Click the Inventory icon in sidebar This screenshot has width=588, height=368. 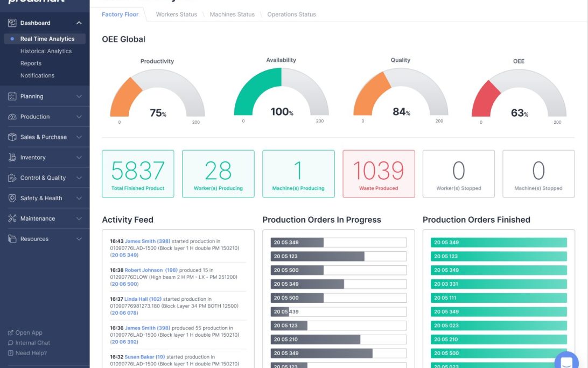[x=12, y=158]
